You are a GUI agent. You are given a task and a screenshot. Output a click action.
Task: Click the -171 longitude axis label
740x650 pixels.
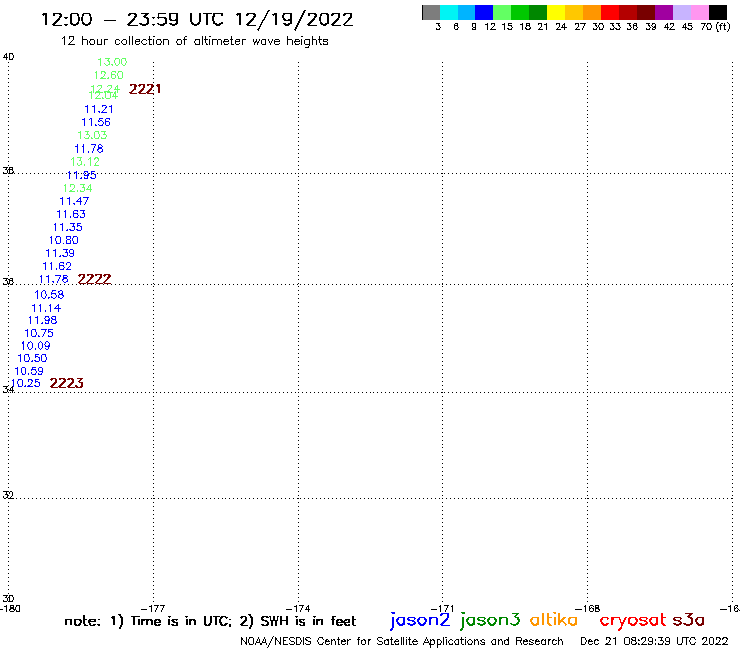click(443, 609)
